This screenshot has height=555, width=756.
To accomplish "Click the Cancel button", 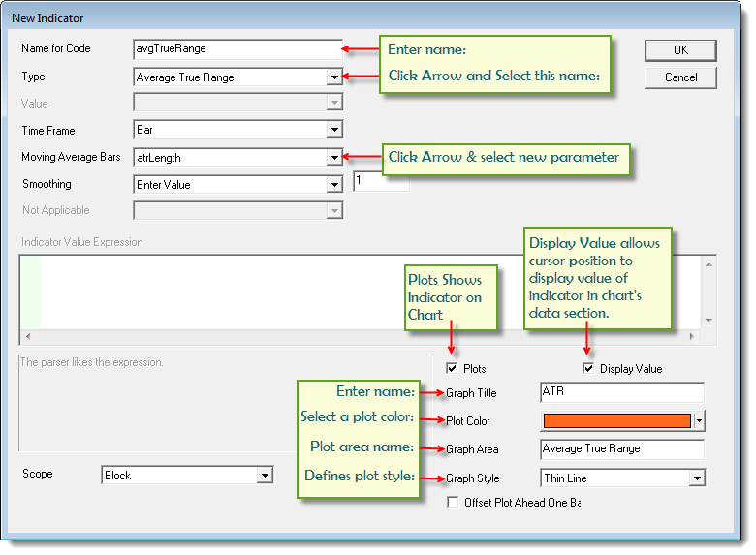I will pyautogui.click(x=680, y=77).
